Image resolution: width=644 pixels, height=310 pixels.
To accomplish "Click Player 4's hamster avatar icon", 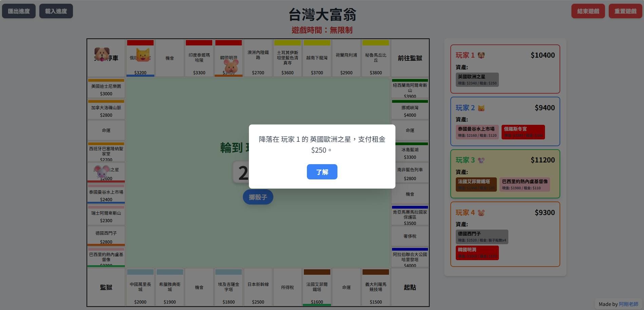I will click(x=482, y=212).
